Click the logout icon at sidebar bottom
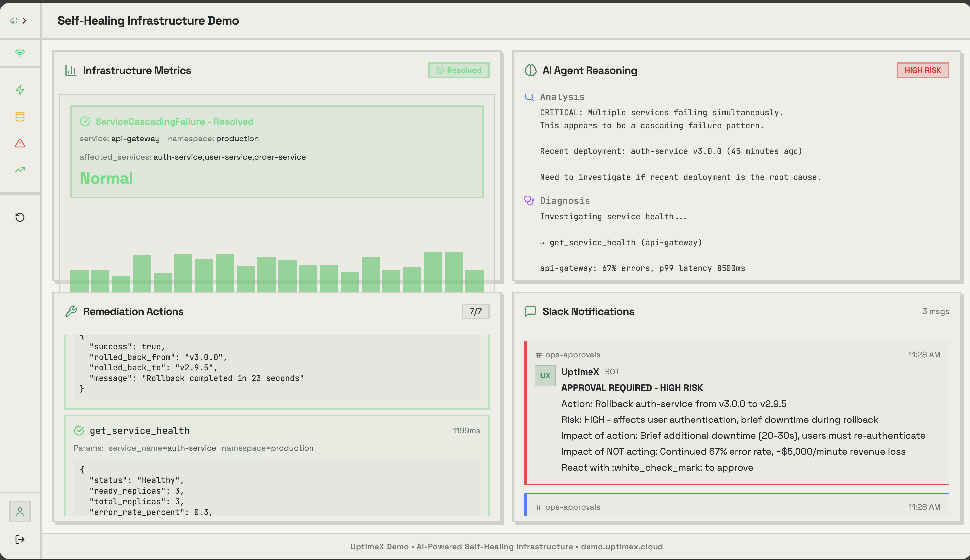Image resolution: width=970 pixels, height=560 pixels. coord(20,539)
